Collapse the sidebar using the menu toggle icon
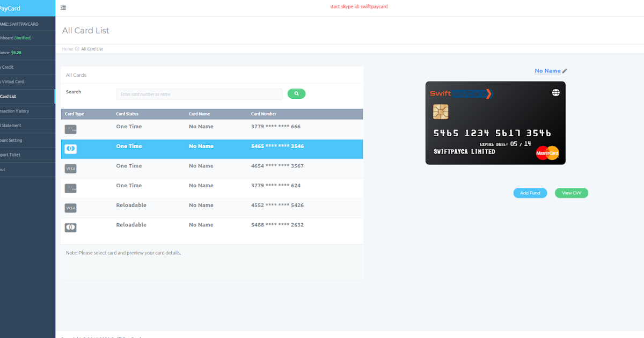The image size is (644, 338). [x=63, y=8]
